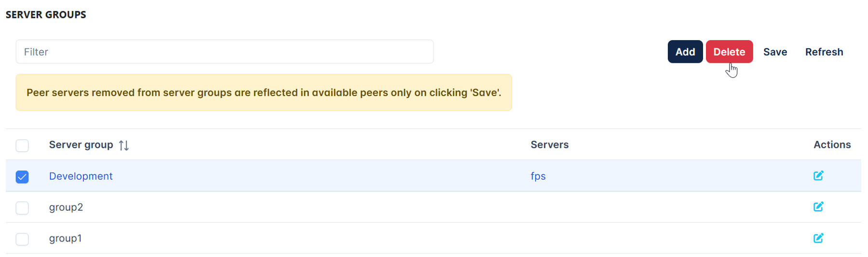Click the yellow peer servers notice
The height and width of the screenshot is (257, 868).
click(264, 92)
